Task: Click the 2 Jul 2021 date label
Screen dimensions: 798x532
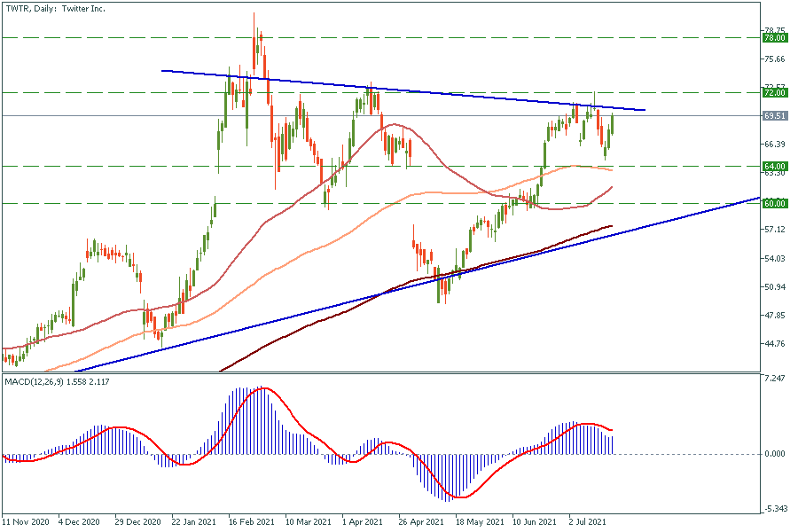Action: coord(588,522)
